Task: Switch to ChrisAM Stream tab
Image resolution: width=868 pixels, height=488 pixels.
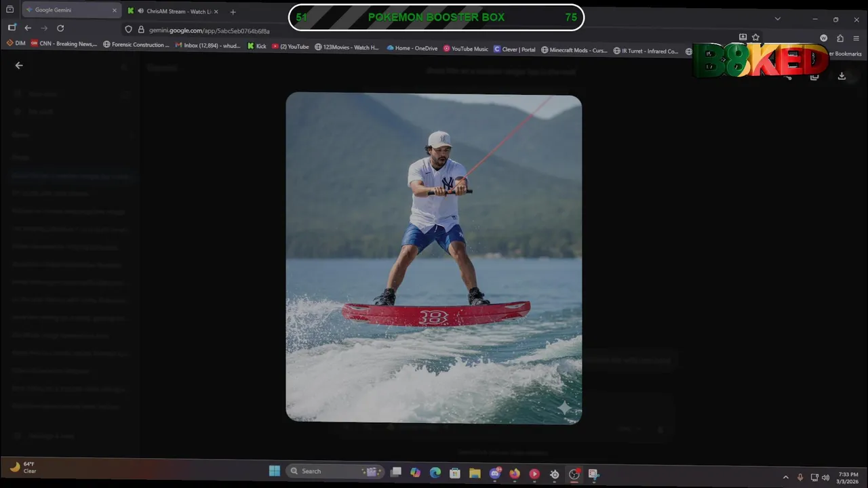Action: (x=174, y=11)
